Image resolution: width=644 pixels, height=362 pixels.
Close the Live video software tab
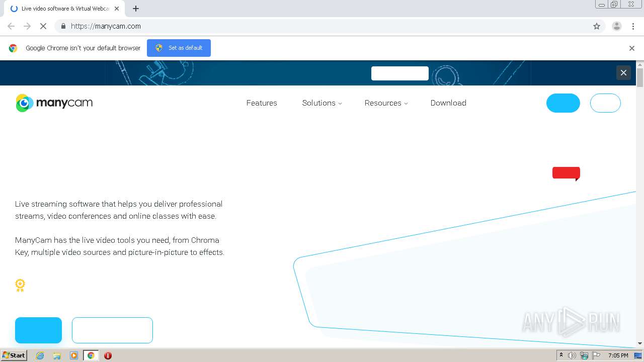coord(117,9)
